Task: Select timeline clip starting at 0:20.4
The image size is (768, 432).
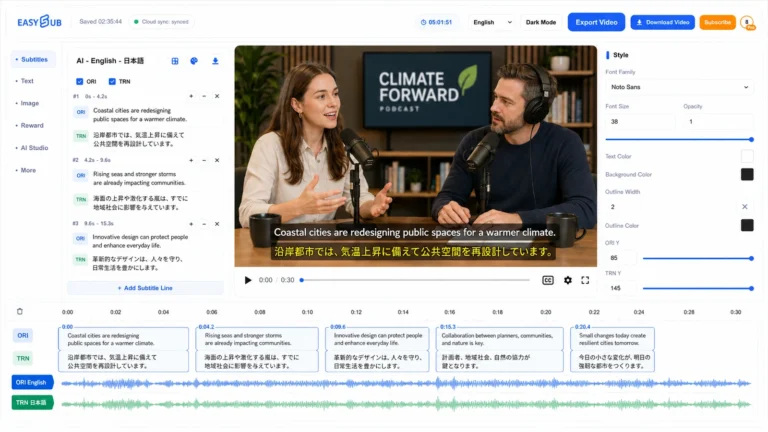Action: (x=612, y=350)
